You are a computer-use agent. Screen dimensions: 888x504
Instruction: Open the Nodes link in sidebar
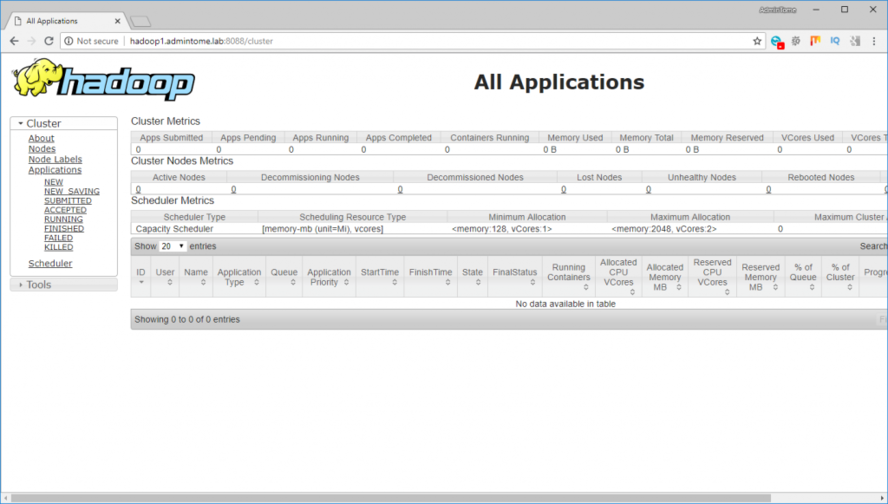42,149
